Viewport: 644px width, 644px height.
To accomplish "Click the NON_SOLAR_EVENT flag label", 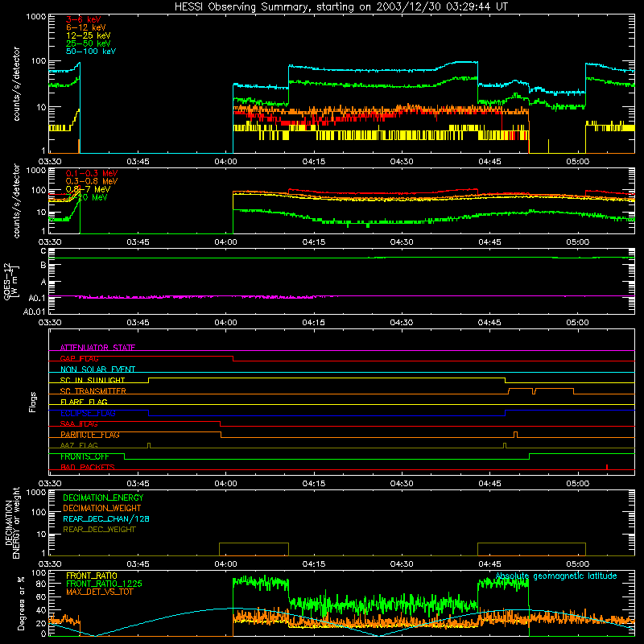I will click(97, 369).
